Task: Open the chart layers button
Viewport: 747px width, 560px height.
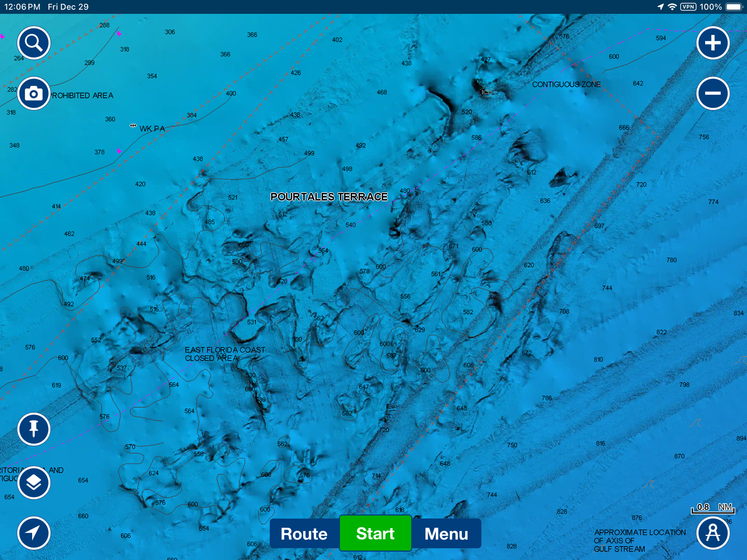Action: pyautogui.click(x=34, y=482)
